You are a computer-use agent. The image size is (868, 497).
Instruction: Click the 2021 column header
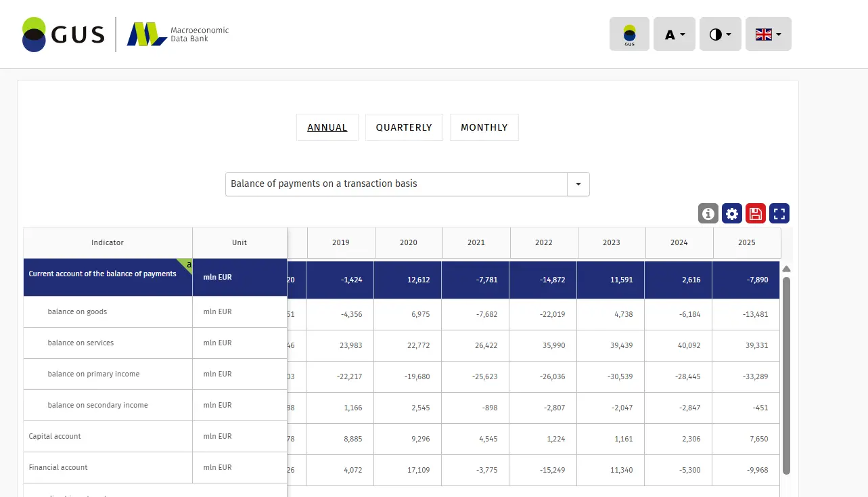point(476,242)
